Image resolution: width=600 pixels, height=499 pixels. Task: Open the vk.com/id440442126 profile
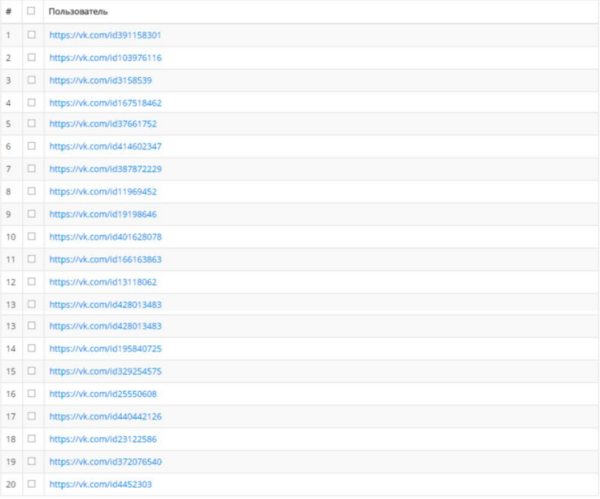click(105, 416)
